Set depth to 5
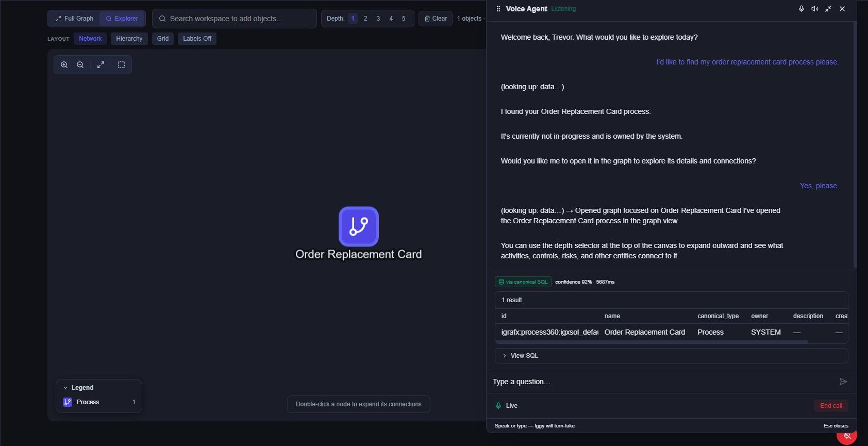868x446 pixels. (x=404, y=19)
